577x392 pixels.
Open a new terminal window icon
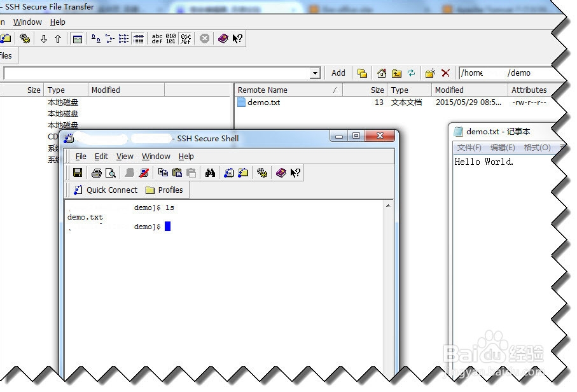229,172
